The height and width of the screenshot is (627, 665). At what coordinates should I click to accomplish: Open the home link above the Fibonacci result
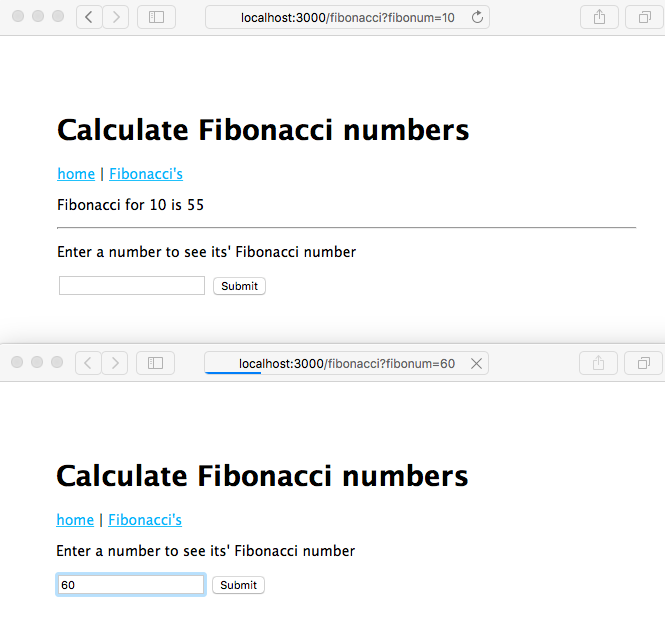(76, 174)
